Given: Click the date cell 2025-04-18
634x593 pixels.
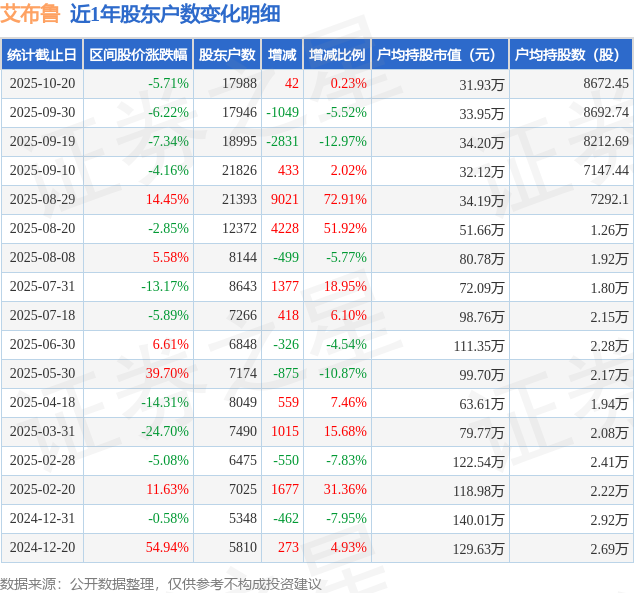Looking at the screenshot, I should pyautogui.click(x=42, y=402).
